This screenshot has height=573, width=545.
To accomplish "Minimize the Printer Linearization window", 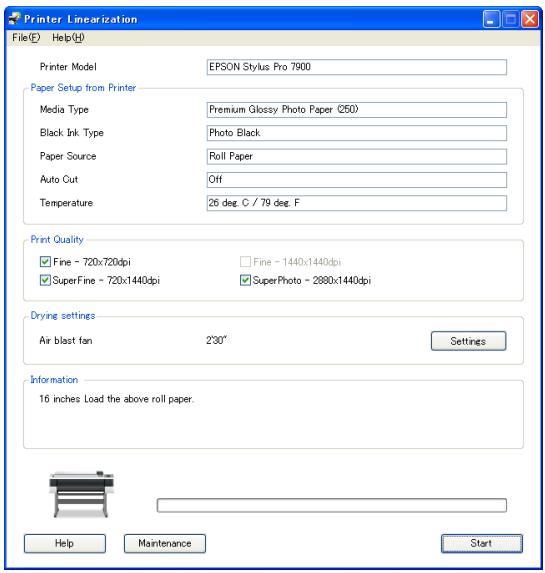I will [x=491, y=19].
